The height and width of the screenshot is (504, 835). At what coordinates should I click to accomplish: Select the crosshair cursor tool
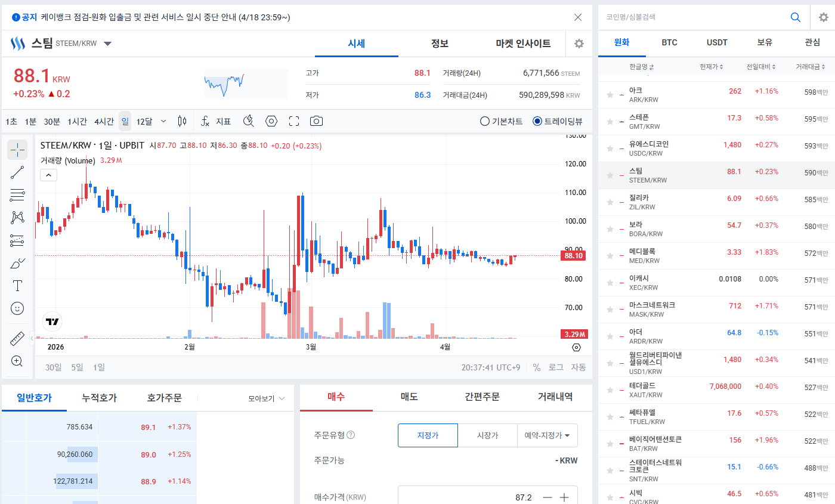pyautogui.click(x=17, y=150)
